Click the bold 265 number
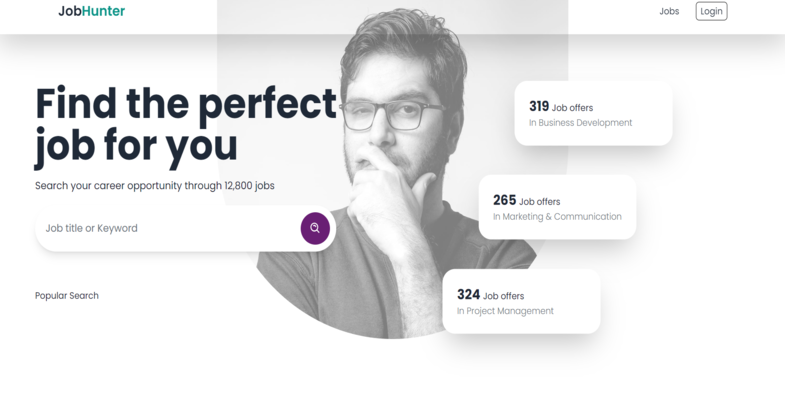 coord(504,200)
